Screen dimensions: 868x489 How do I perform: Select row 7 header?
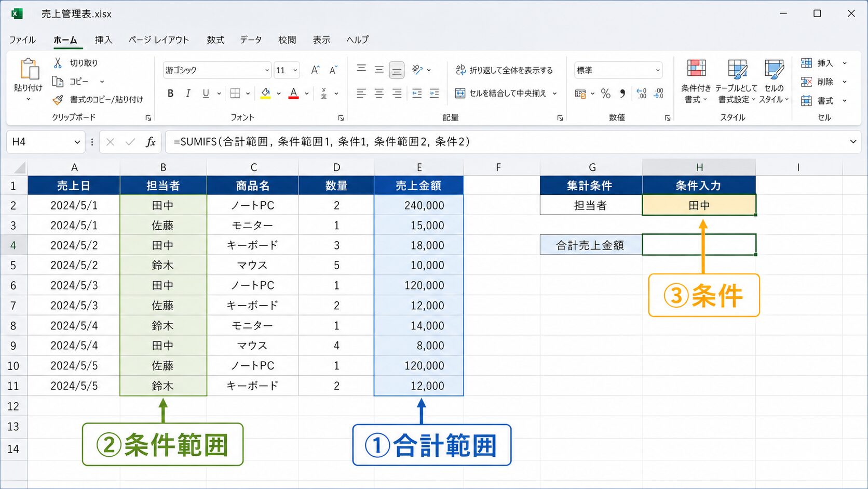pos(13,306)
